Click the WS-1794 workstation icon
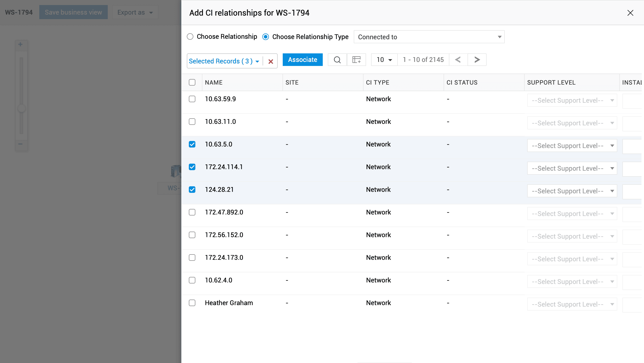 [176, 171]
